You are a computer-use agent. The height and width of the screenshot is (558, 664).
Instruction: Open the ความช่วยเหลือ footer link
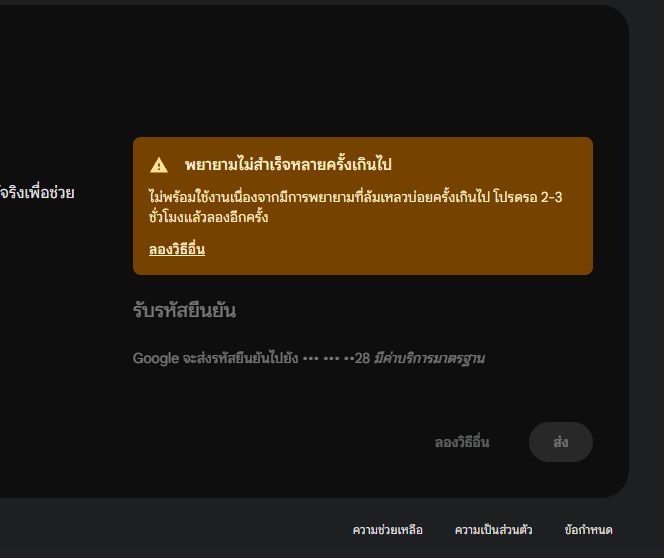(x=387, y=530)
